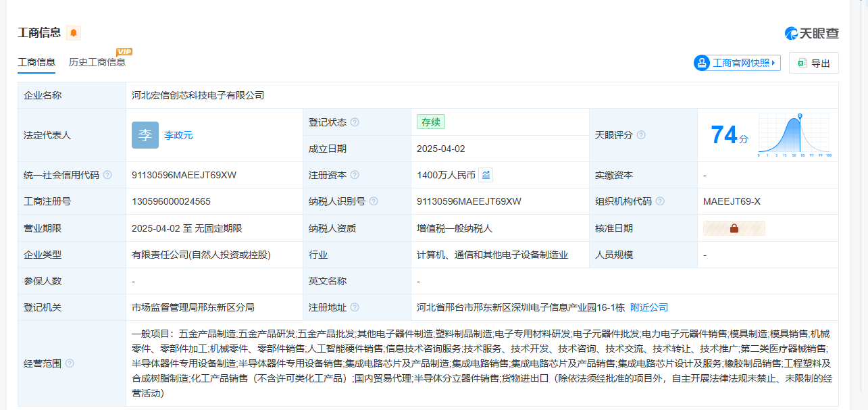Click the help icon beside 统一社会信用代码
Viewport: 868px width, 410px height.
(x=107, y=175)
